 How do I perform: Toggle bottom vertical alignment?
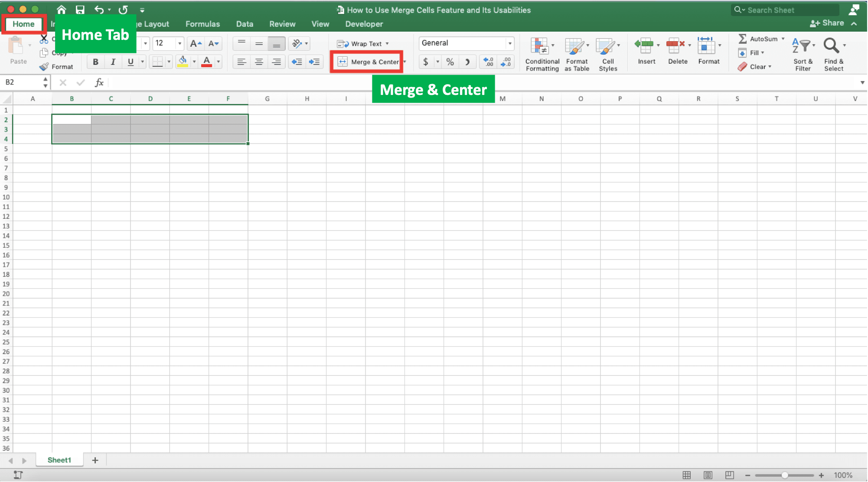276,43
